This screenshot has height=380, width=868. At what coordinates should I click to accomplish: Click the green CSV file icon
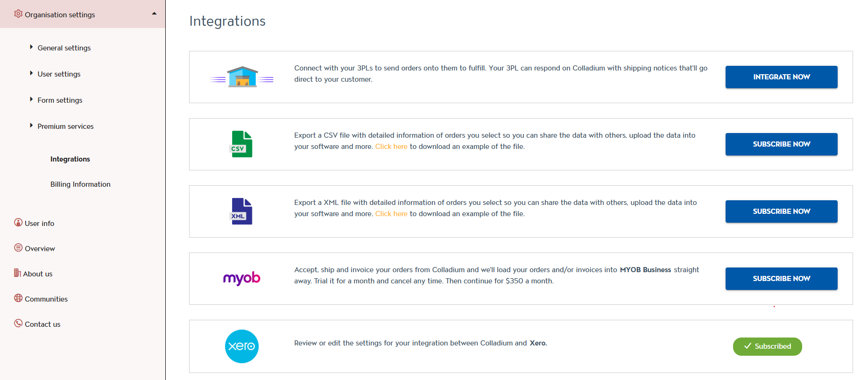242,144
